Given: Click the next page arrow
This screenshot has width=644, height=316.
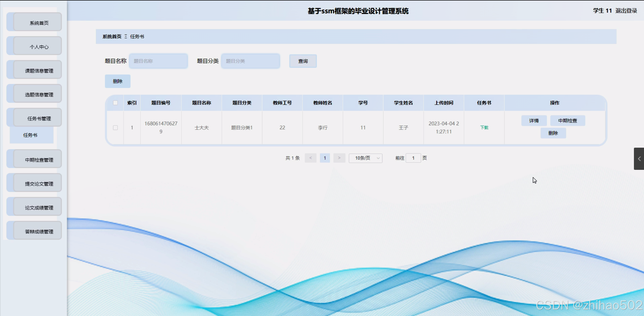Looking at the screenshot, I should (339, 158).
